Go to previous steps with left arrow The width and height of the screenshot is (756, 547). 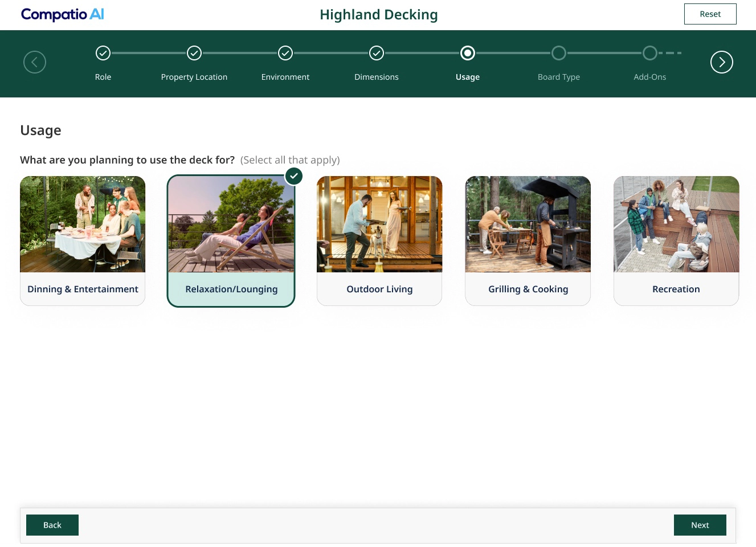pos(35,62)
